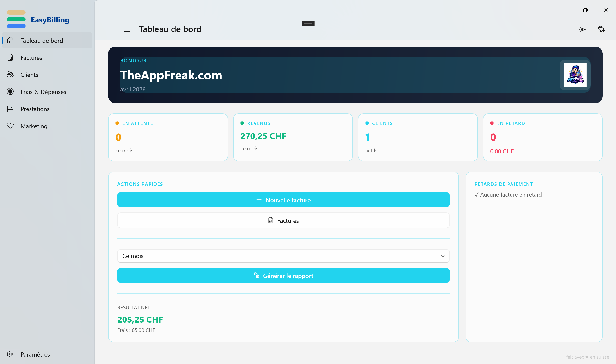Click the language translation icon top right
This screenshot has height=364, width=616.
(x=602, y=29)
